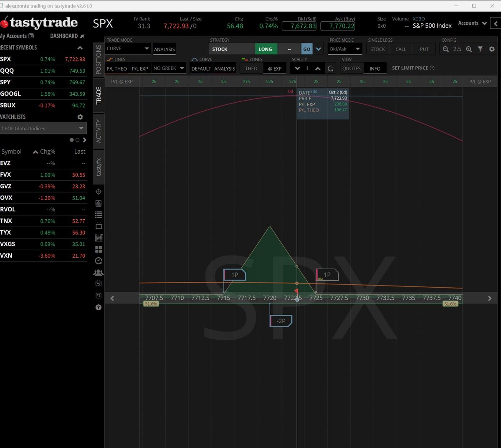The image size is (501, 448).
Task: Open the TV live video sidebar icon
Action: click(x=99, y=226)
